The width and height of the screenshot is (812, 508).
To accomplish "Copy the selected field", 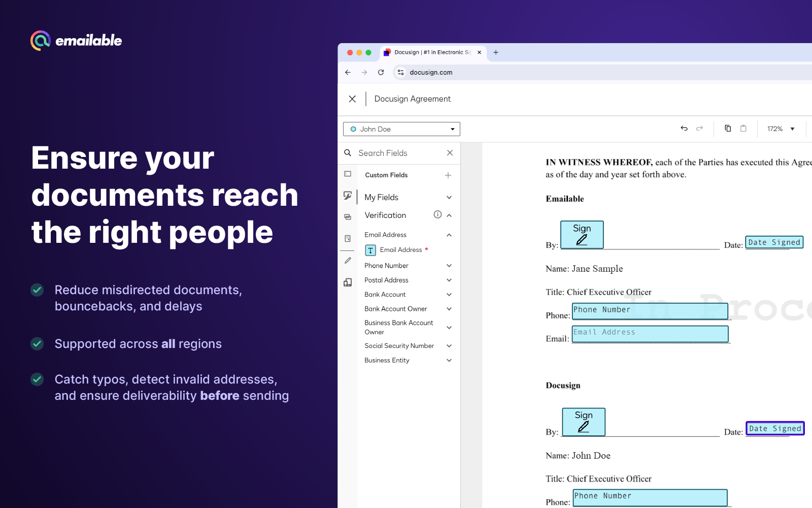I will (x=728, y=129).
